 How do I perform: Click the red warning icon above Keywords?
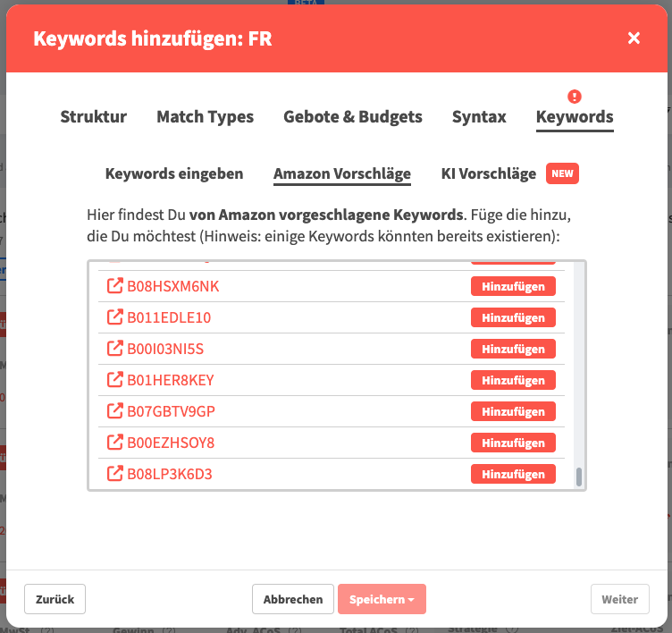(x=575, y=96)
